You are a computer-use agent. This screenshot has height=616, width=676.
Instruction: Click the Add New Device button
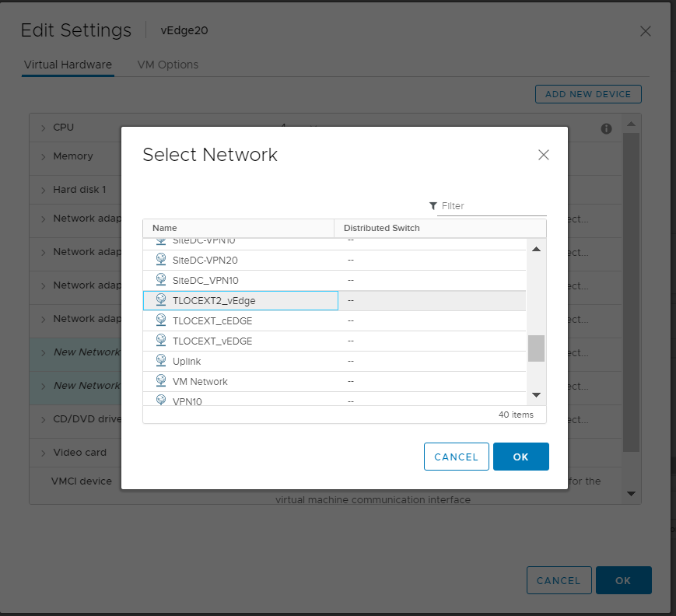pyautogui.click(x=588, y=94)
